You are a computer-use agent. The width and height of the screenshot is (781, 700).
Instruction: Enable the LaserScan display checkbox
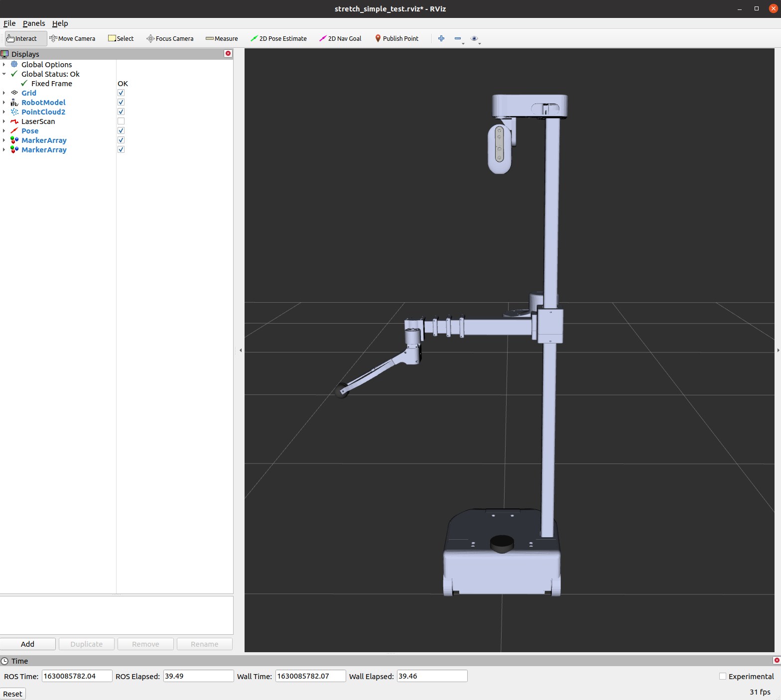click(121, 121)
